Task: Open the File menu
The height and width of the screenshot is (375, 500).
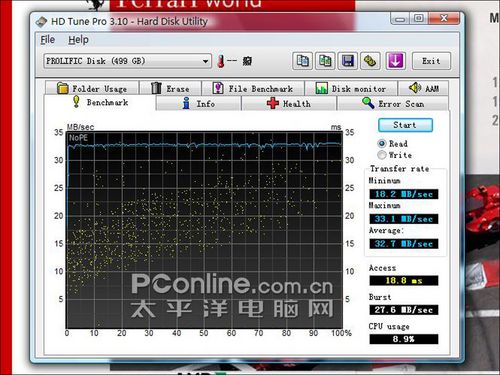Action: click(47, 40)
